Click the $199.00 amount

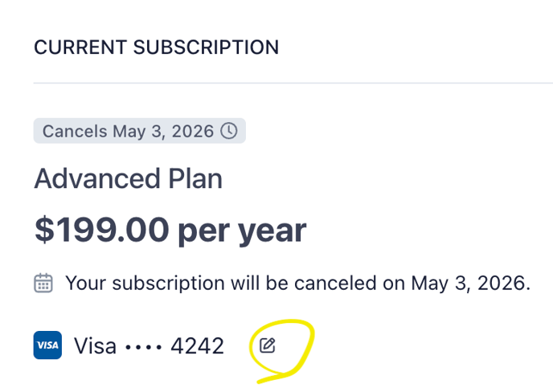(101, 230)
